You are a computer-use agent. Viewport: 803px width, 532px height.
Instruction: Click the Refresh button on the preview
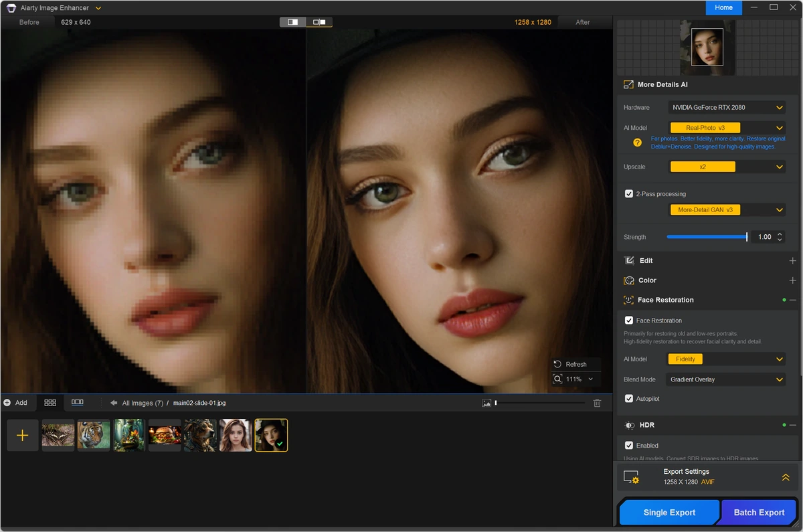575,364
